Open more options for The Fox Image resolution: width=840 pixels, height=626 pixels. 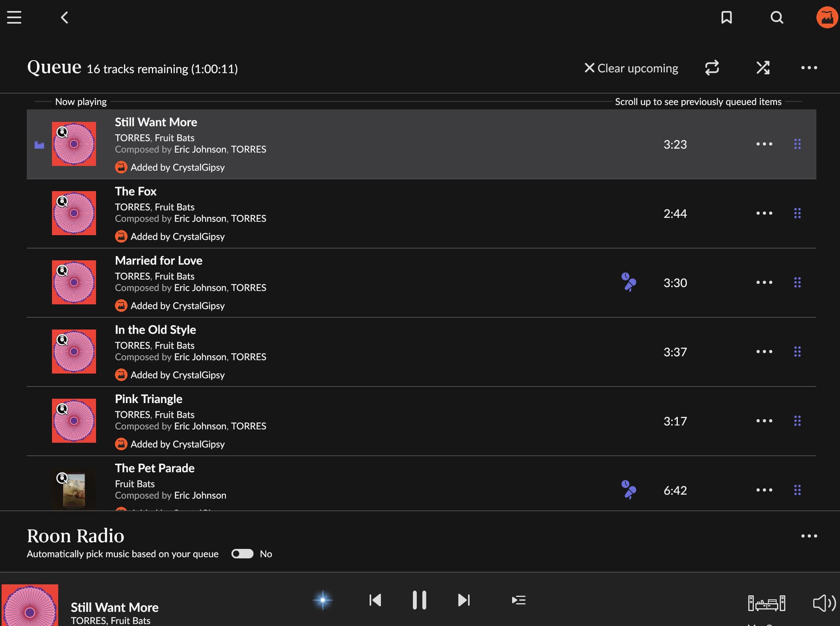pos(764,213)
